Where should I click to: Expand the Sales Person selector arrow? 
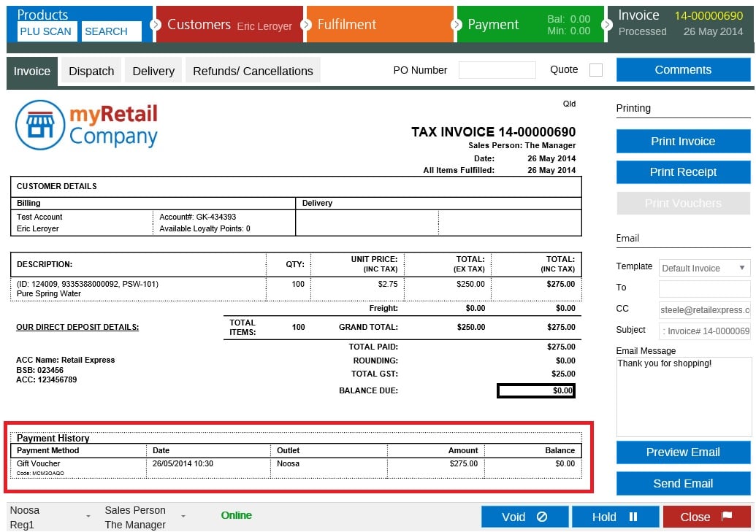(183, 517)
